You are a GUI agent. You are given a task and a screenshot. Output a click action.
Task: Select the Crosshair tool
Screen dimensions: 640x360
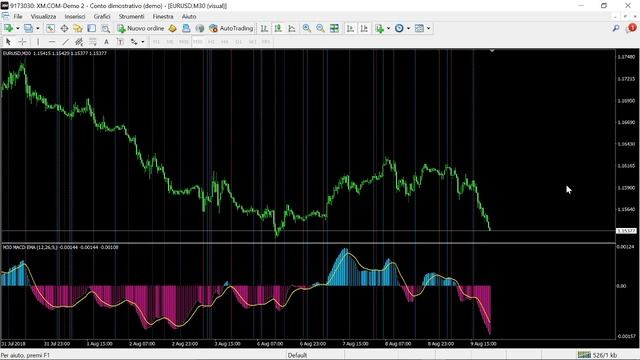22,42
